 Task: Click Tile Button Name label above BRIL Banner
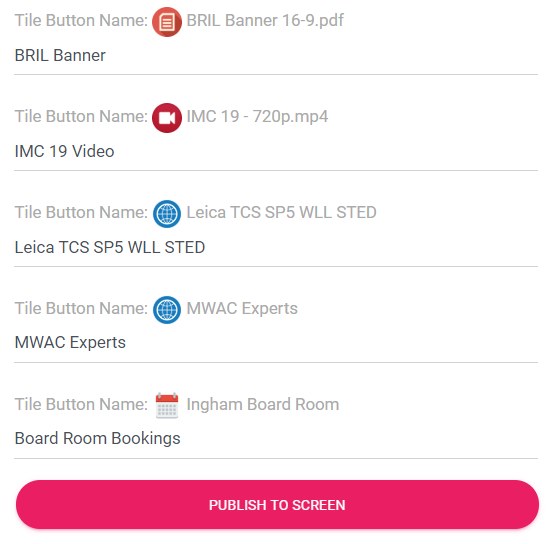81,20
